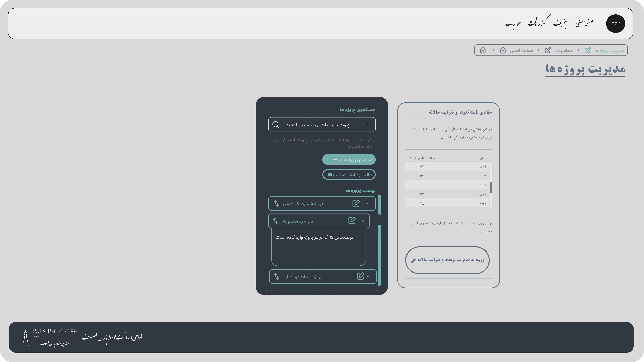Click reorder arrows icon for پروژه شماره دو اصلی
Image resolution: width=644 pixels, height=362 pixels.
click(277, 277)
